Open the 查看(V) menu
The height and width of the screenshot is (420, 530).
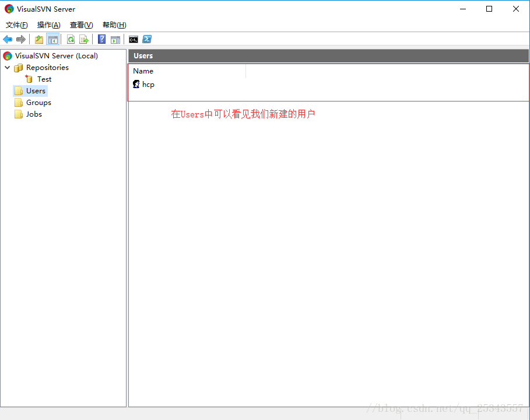tap(81, 25)
